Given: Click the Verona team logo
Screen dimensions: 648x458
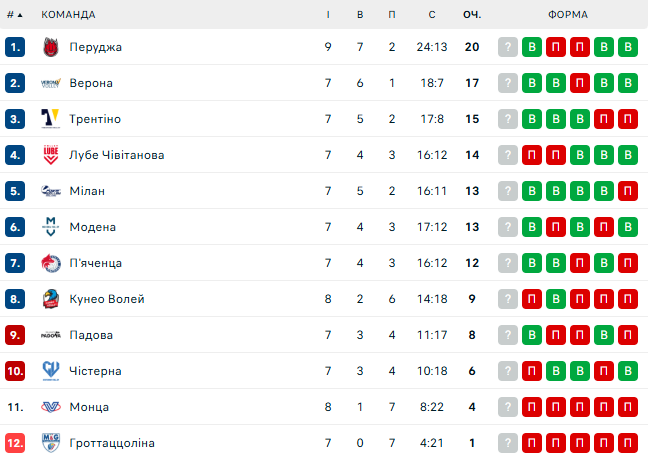Looking at the screenshot, I should pyautogui.click(x=51, y=83).
